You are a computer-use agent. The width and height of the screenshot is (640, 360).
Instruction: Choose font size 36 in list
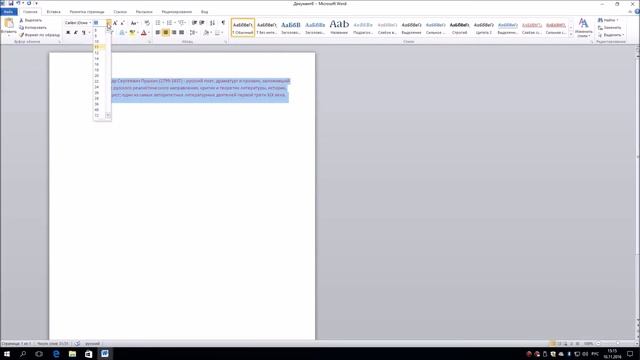tap(100, 104)
